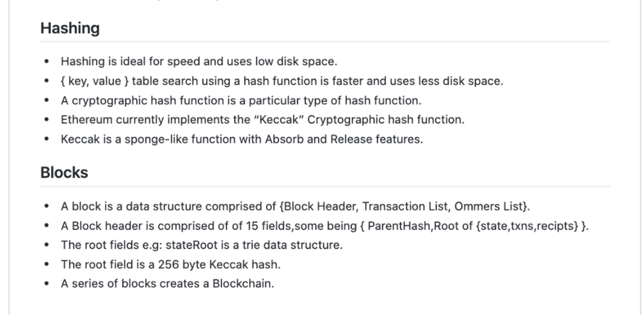Screen dimensions: 644x315
Task: Click the Hashing section heading
Action: (x=70, y=28)
